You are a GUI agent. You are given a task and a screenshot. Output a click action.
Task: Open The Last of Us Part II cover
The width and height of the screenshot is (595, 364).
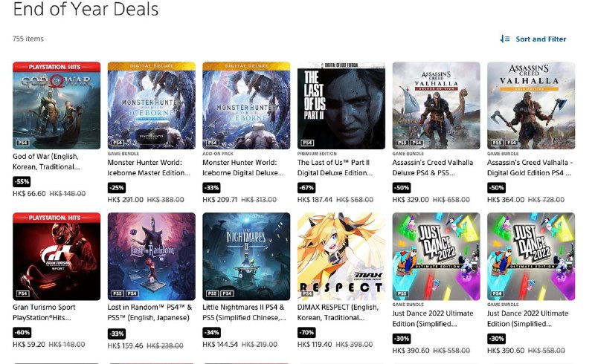[341, 105]
